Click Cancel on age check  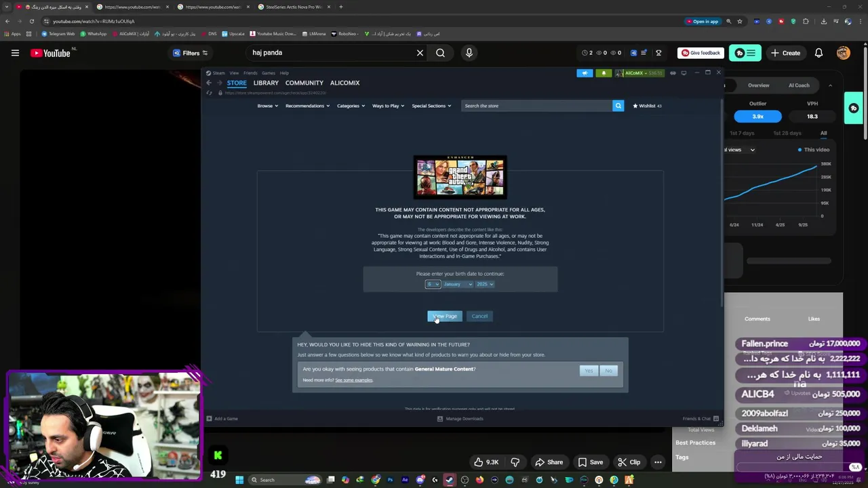[479, 316]
